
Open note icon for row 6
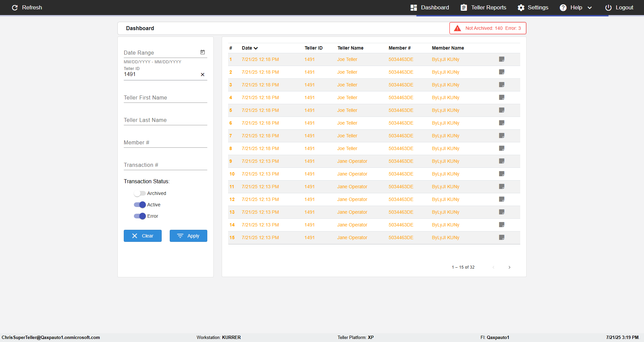502,123
